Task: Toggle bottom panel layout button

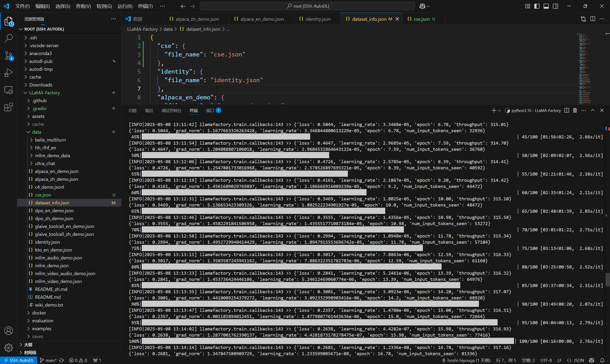Action: coord(546,6)
